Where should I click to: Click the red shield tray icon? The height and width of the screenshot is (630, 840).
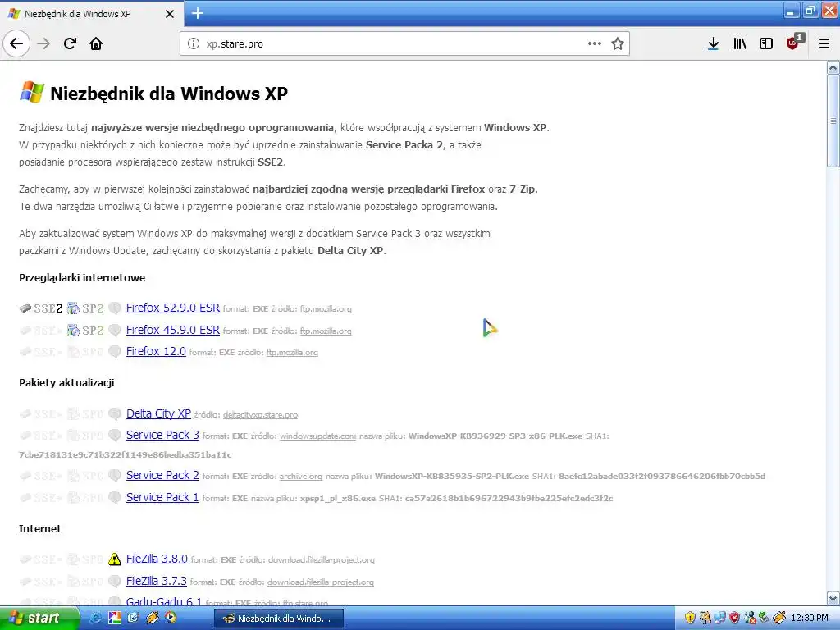(734, 619)
